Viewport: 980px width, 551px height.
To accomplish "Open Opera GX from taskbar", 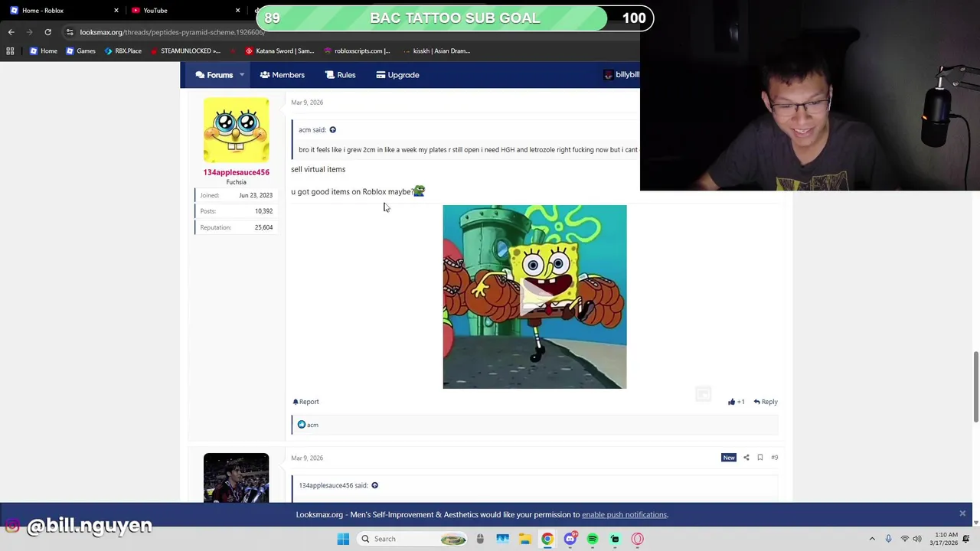I will pos(637,539).
